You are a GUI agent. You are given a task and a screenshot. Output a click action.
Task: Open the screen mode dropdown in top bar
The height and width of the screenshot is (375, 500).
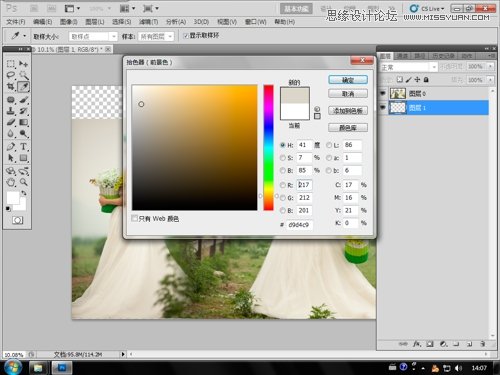pos(151,9)
